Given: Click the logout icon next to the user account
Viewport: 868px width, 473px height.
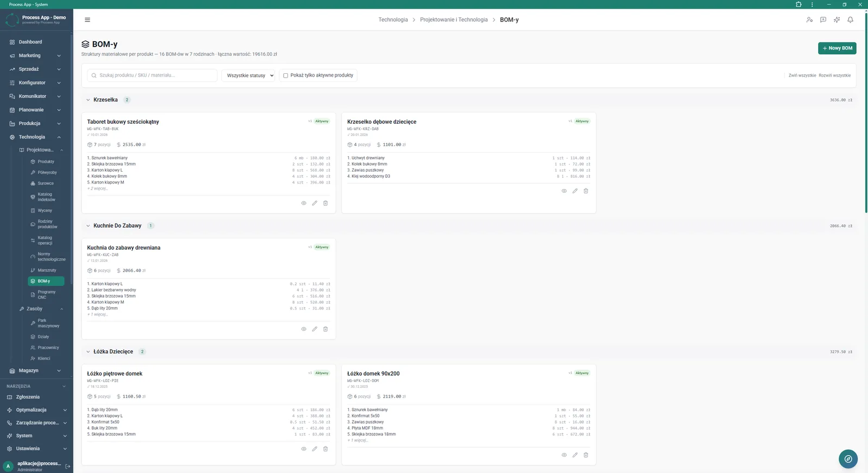Looking at the screenshot, I should (x=68, y=466).
